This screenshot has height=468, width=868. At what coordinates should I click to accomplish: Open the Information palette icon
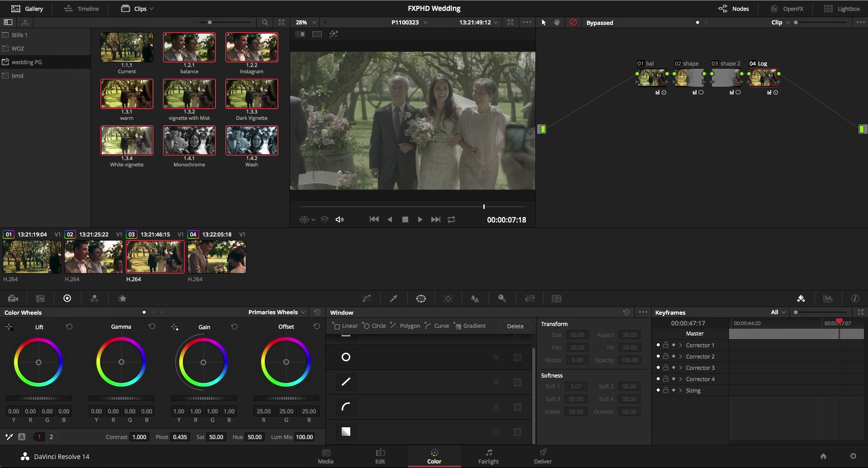pos(855,298)
